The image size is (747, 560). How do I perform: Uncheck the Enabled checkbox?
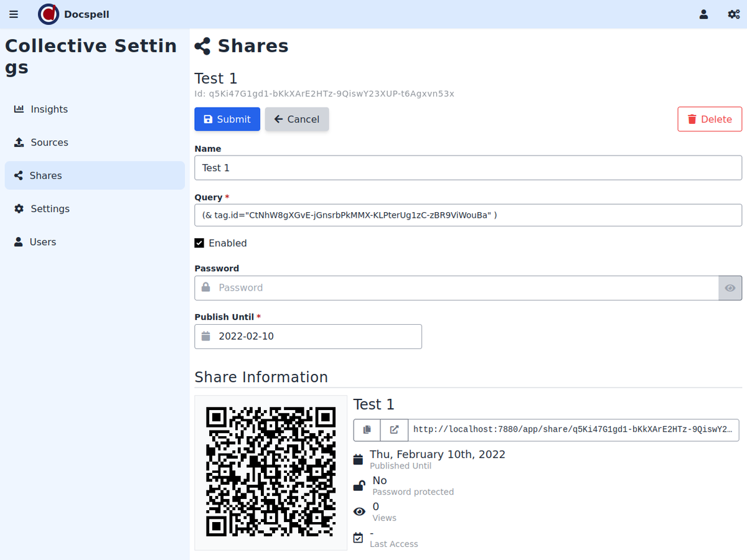click(199, 243)
